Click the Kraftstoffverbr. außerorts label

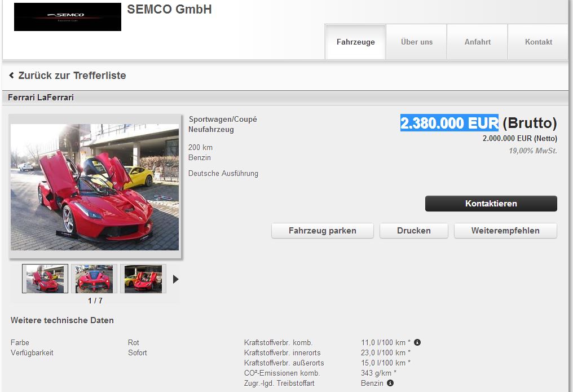click(284, 363)
